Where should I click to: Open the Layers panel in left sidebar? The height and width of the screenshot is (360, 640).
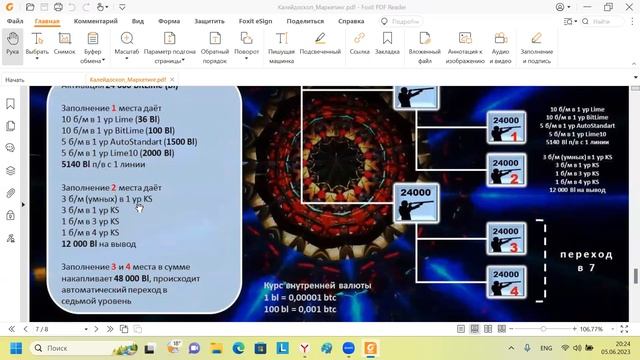coord(11,171)
